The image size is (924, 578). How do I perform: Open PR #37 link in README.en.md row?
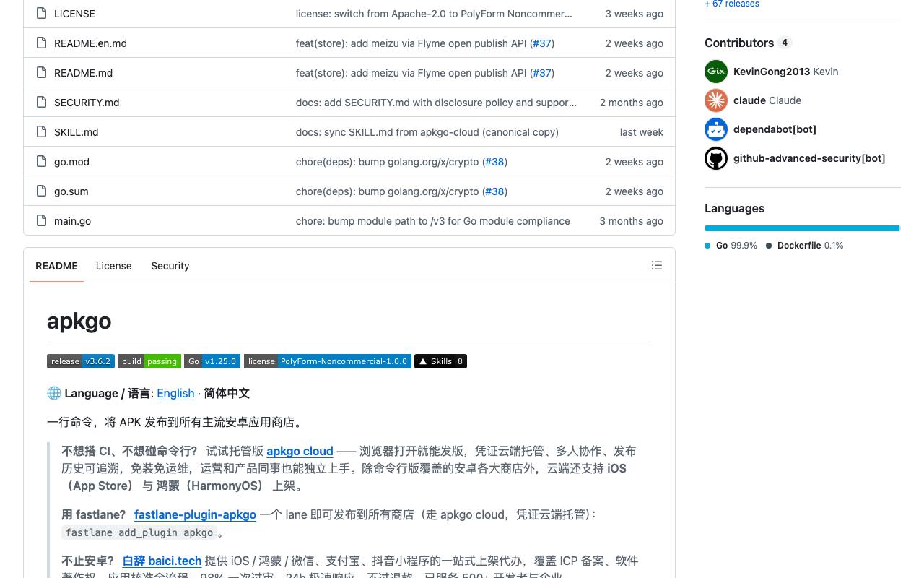pyautogui.click(x=542, y=43)
